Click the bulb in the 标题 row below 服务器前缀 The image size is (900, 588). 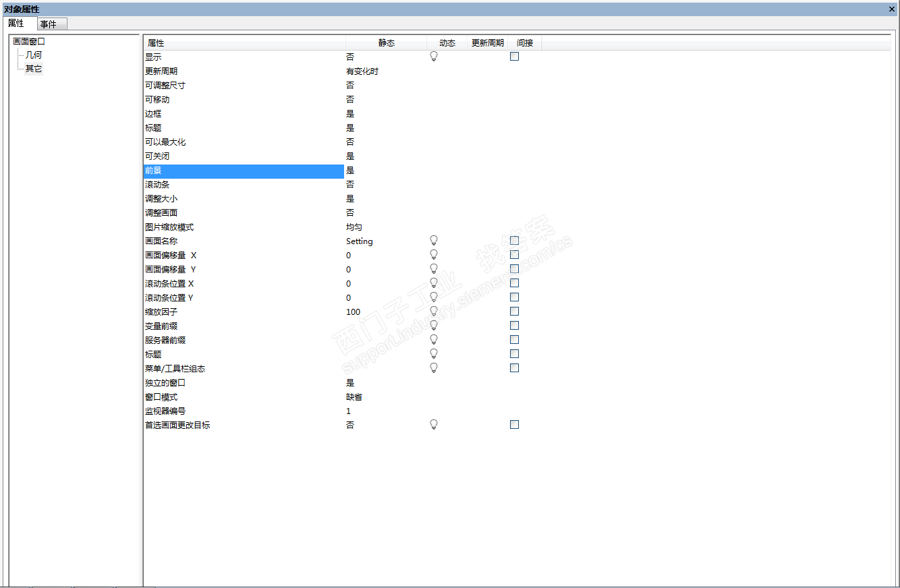coord(434,354)
